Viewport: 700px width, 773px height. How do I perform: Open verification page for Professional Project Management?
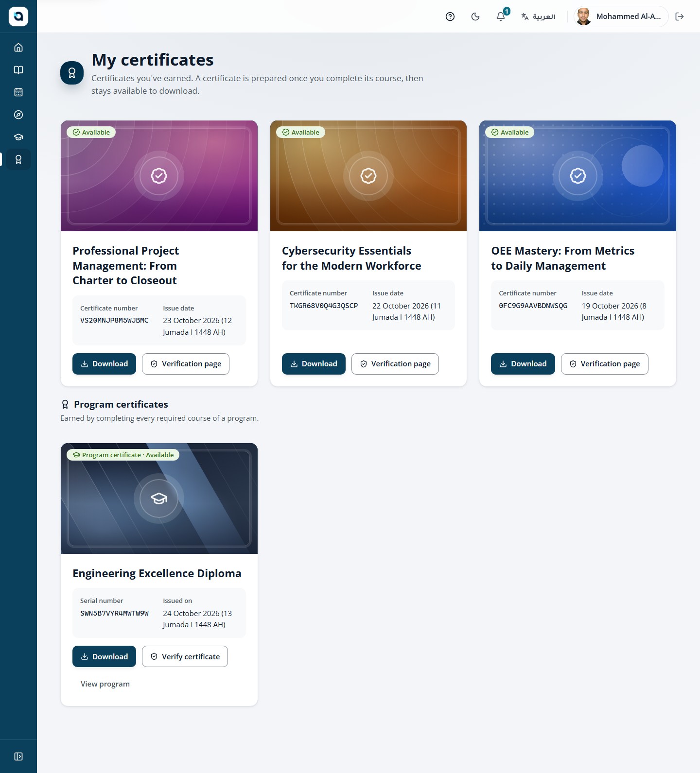point(186,364)
